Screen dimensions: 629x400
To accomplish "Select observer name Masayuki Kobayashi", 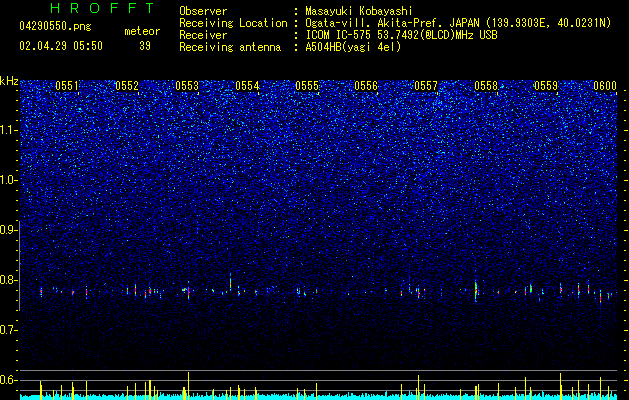I will pos(359,11).
